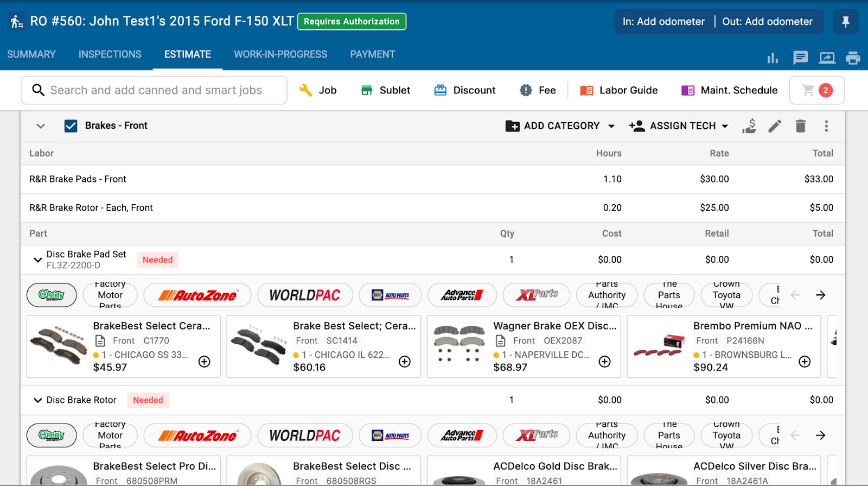
Task: Click the print icon
Action: 853,58
